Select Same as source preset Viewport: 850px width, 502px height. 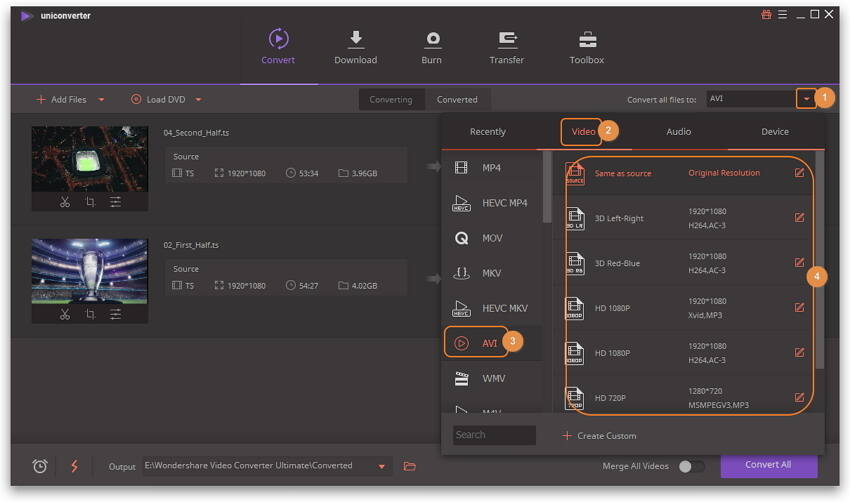coord(683,173)
